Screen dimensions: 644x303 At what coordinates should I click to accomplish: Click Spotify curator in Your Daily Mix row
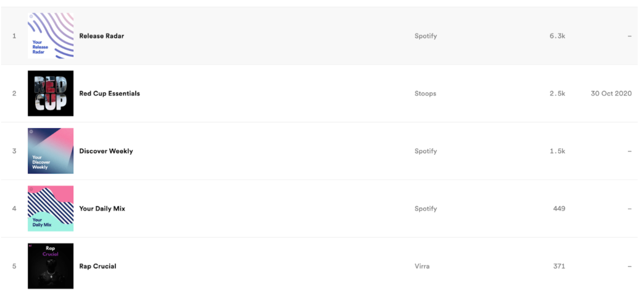pyautogui.click(x=426, y=208)
